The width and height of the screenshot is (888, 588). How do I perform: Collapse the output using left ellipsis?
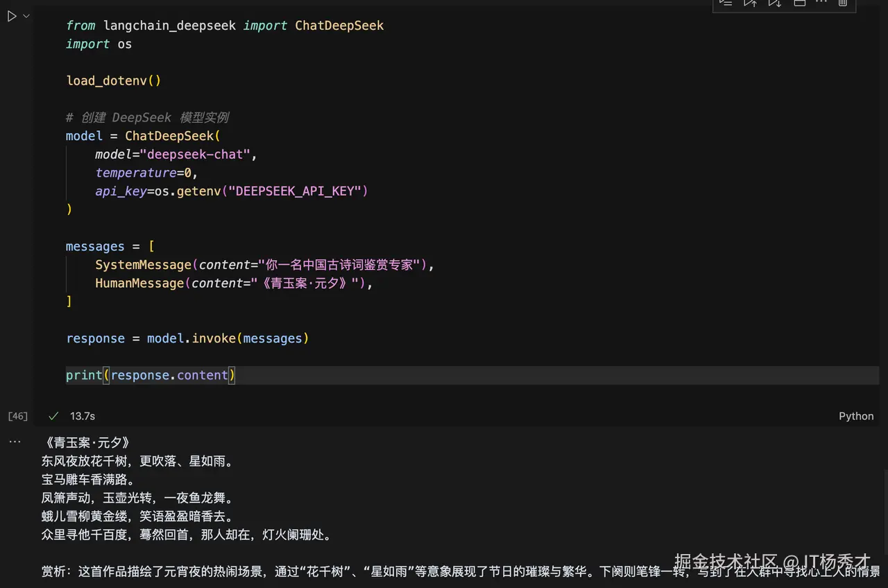(15, 441)
